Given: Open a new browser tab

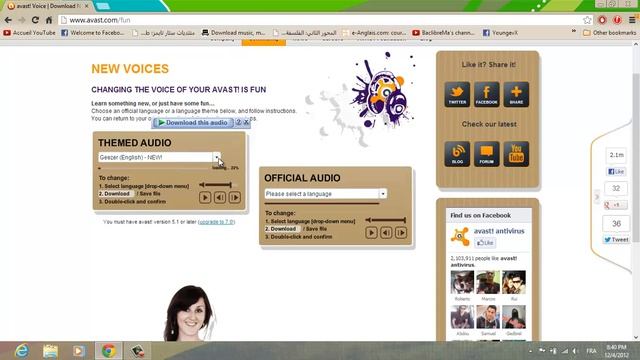Looking at the screenshot, I should click(x=103, y=6).
